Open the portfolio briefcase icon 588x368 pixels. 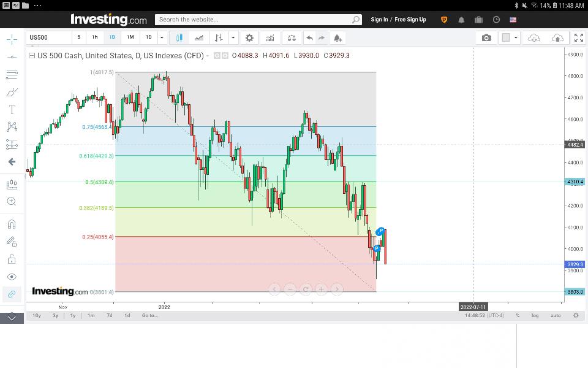(x=478, y=20)
